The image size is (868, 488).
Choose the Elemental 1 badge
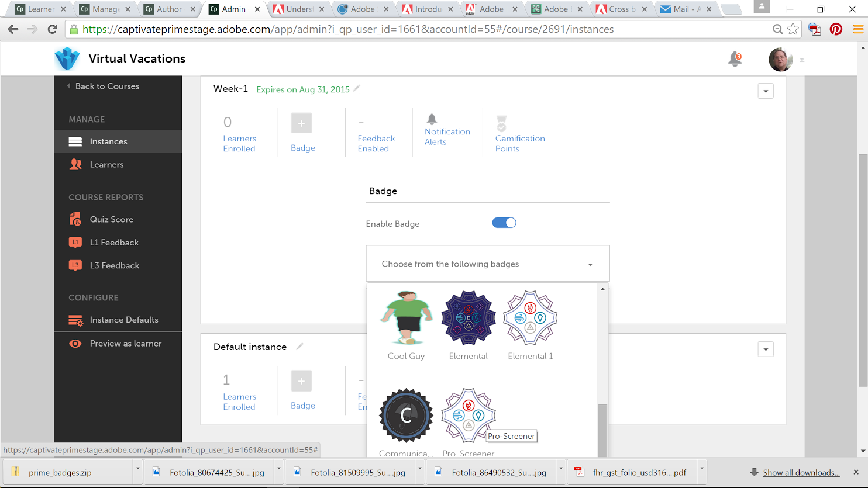(530, 318)
